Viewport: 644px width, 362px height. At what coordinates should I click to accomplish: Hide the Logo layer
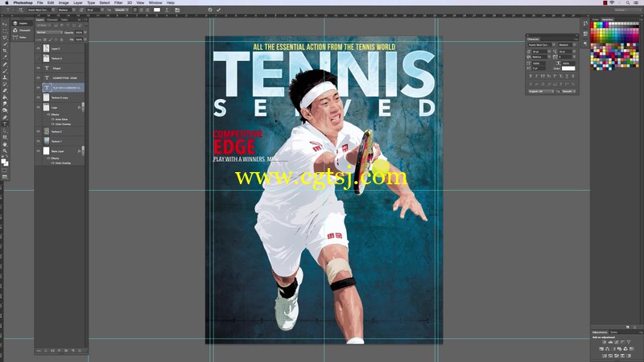[38, 107]
